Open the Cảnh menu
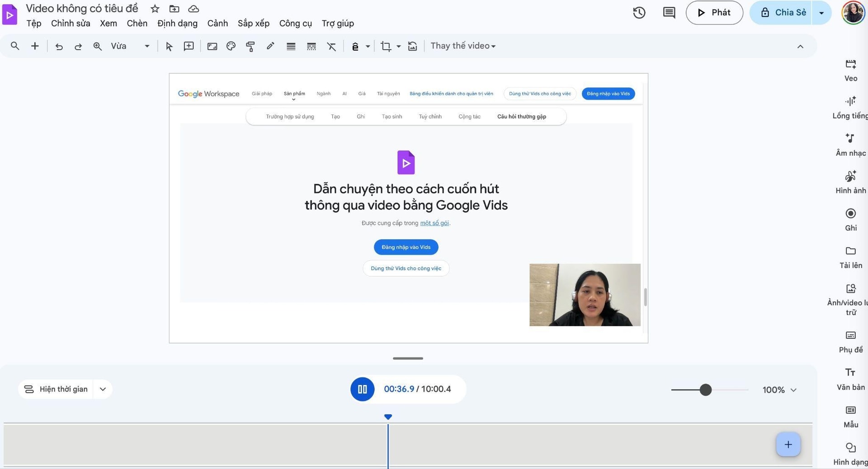Viewport: 868px width, 469px height. 217,24
